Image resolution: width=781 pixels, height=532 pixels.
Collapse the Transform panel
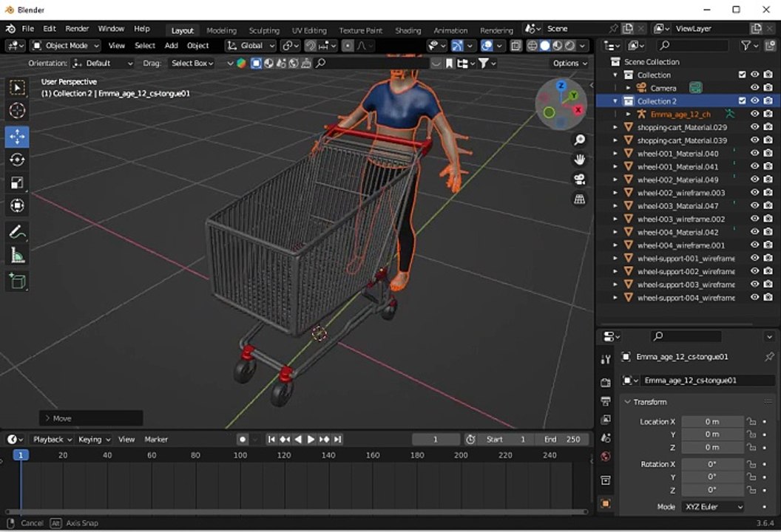628,402
